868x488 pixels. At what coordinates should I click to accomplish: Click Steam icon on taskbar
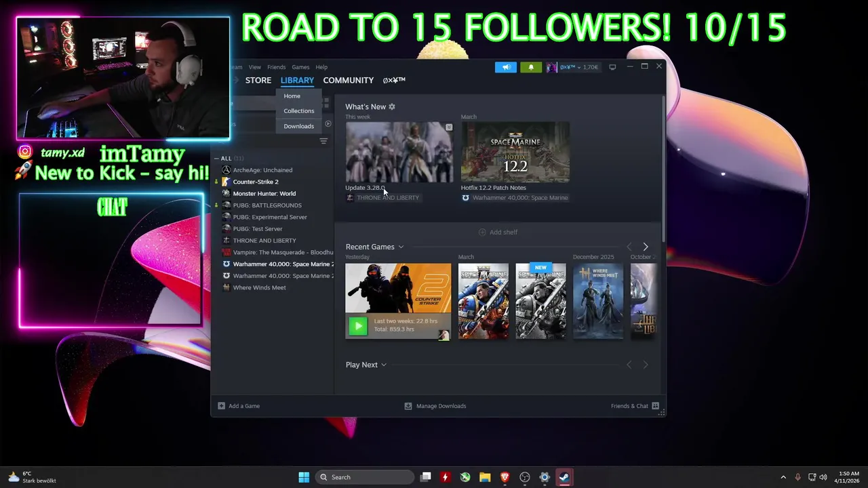[564, 477]
